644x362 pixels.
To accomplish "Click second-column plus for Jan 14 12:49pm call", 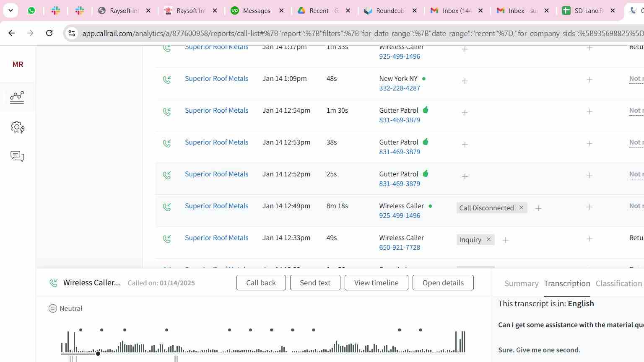I will tap(589, 207).
